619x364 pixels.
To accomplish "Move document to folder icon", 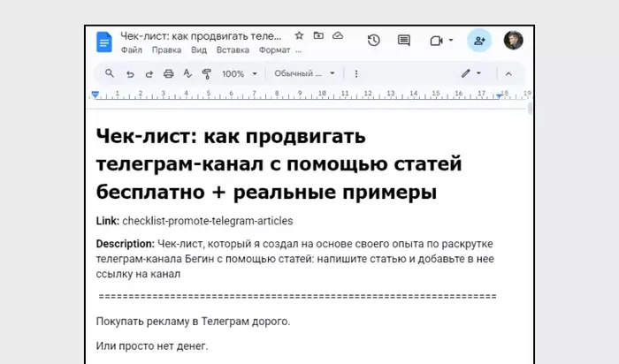I will [318, 35].
